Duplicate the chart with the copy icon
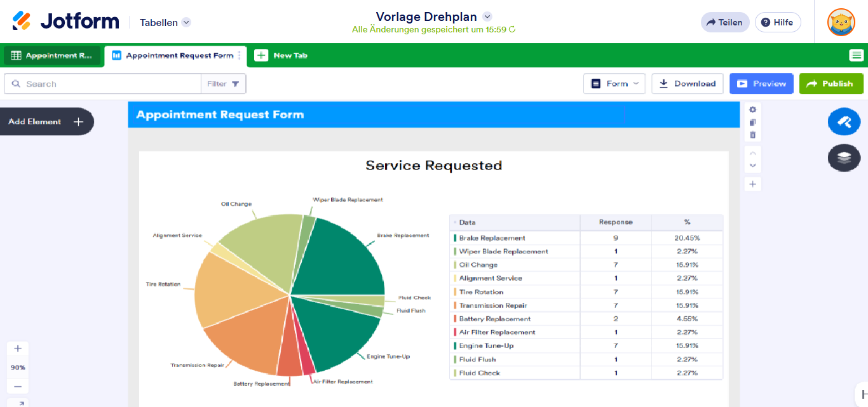The image size is (868, 407). pyautogui.click(x=753, y=122)
